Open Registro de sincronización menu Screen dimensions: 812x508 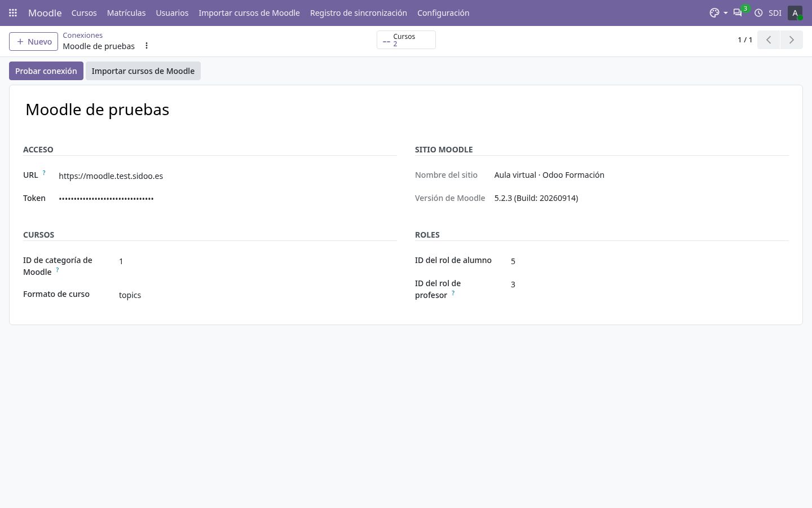tap(359, 12)
